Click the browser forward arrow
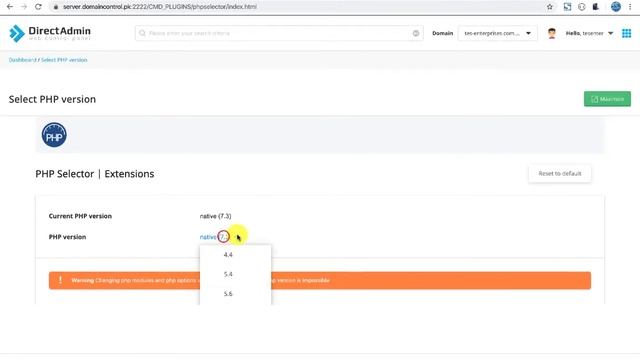This screenshot has height=360, width=640. pos(24,7)
